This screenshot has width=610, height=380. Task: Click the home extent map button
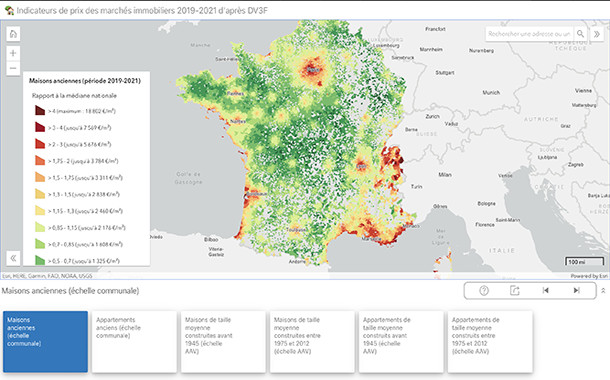click(x=13, y=34)
